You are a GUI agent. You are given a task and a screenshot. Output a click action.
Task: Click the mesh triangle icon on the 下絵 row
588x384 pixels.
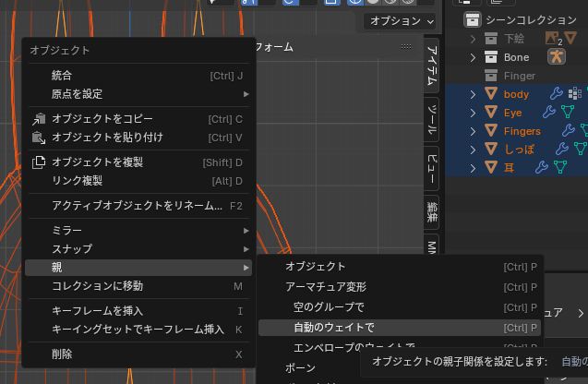pyautogui.click(x=570, y=38)
